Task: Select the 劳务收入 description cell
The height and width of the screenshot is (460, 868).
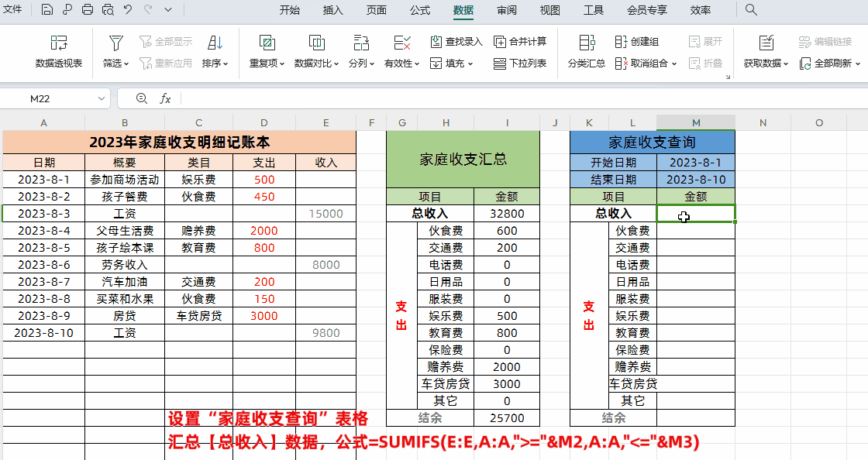Action: (x=125, y=265)
